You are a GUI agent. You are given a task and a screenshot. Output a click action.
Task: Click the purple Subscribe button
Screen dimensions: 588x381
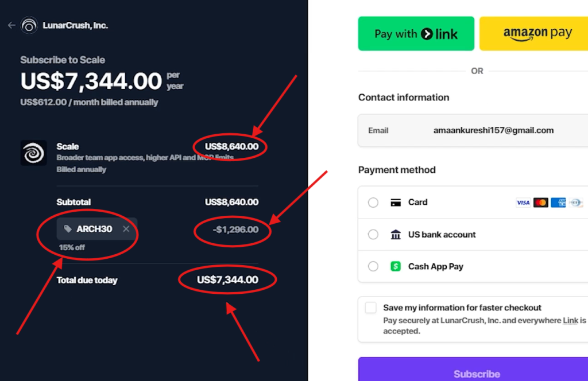click(477, 372)
